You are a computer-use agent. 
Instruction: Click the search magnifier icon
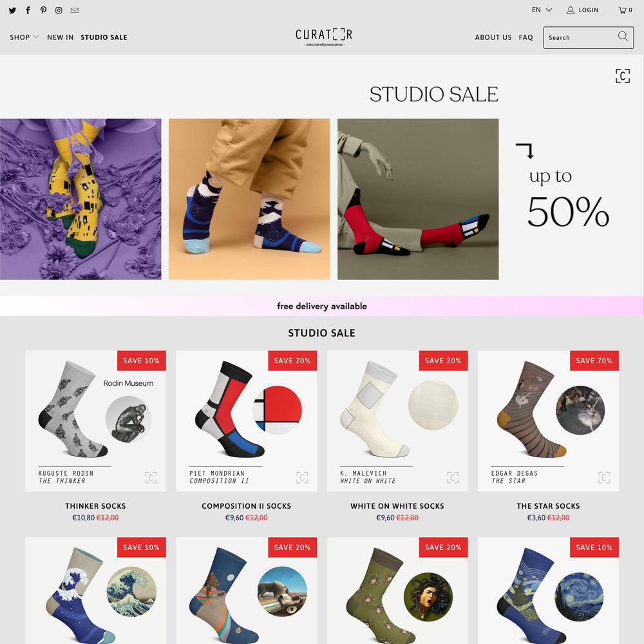coord(623,37)
